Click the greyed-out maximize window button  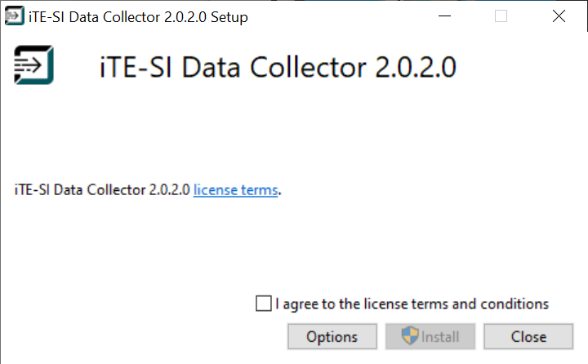(501, 16)
